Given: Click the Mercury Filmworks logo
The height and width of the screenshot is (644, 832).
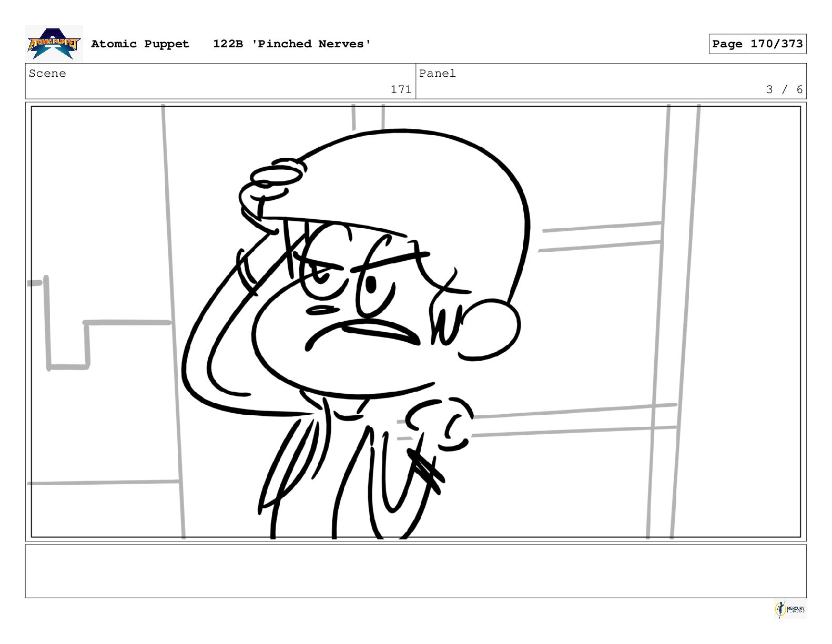Looking at the screenshot, I should coord(790,609).
